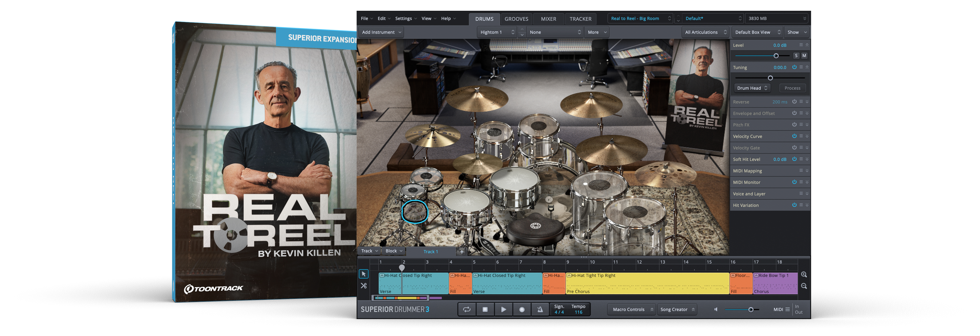Open the More options button

[596, 32]
